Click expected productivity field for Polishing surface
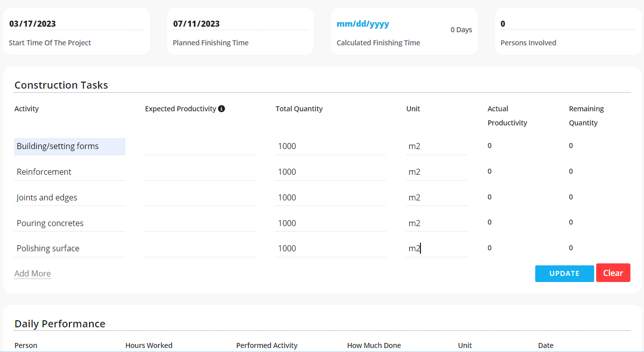 pos(200,249)
